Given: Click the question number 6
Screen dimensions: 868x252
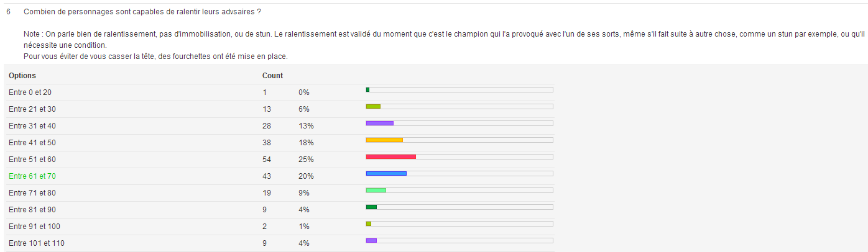Looking at the screenshot, I should tap(8, 12).
